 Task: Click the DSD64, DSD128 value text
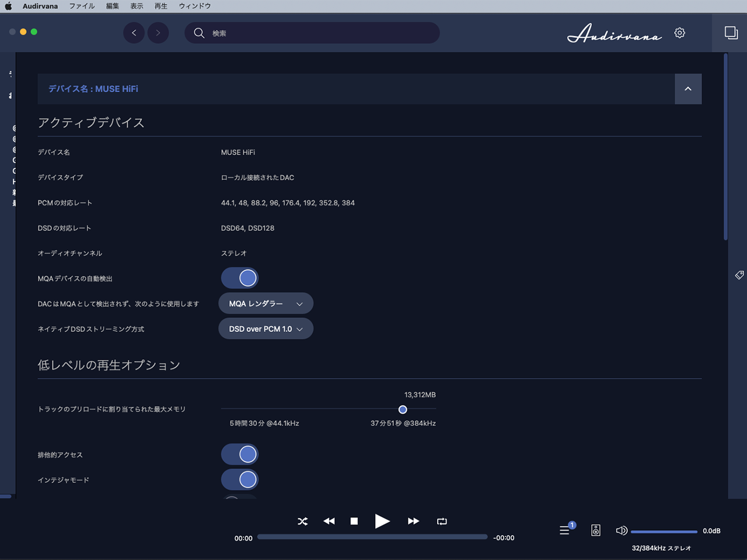click(247, 228)
